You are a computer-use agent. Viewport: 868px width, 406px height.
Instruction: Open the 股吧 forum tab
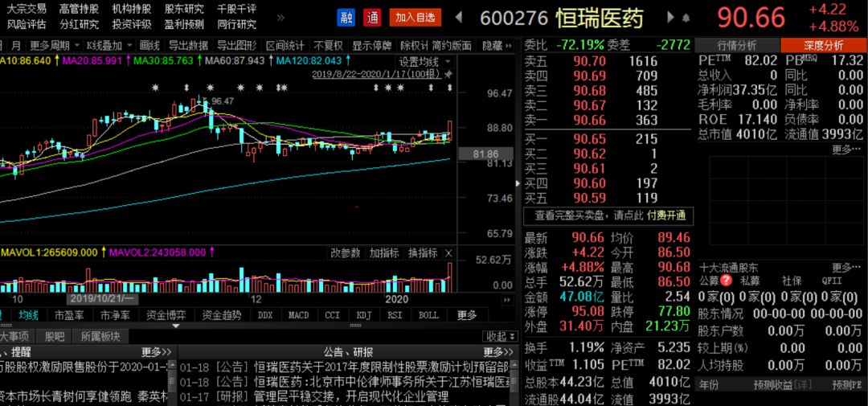click(x=55, y=336)
